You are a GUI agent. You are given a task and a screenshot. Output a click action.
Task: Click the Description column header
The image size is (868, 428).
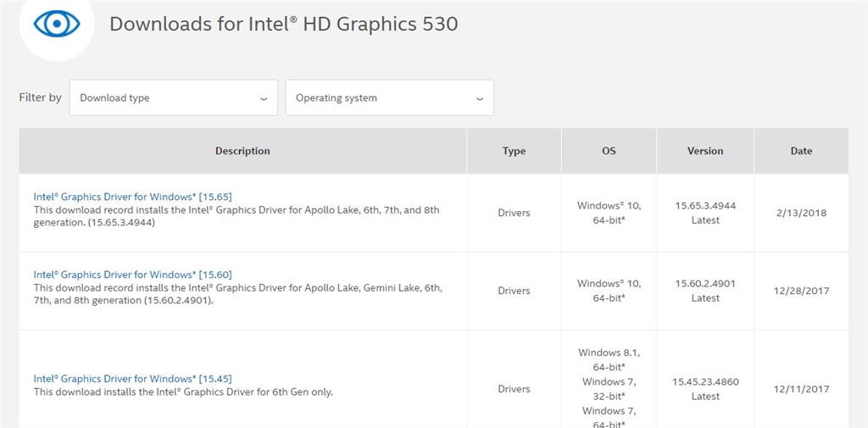(x=242, y=151)
